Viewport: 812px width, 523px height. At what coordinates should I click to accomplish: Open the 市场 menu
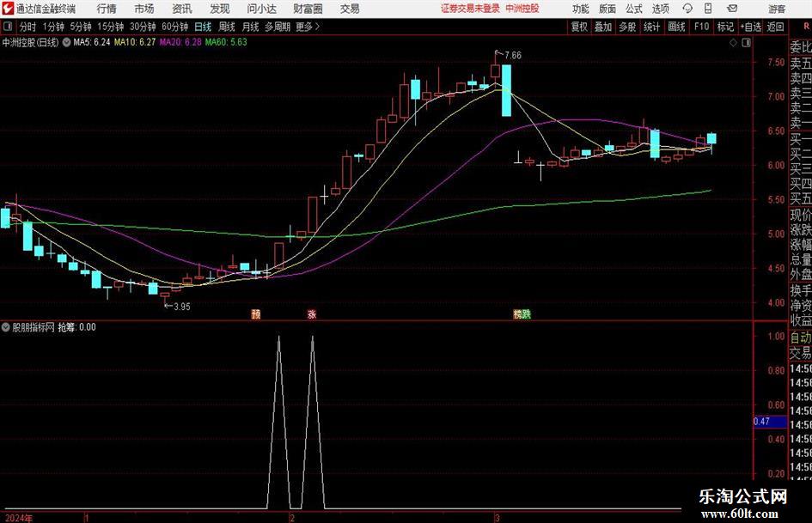click(144, 9)
